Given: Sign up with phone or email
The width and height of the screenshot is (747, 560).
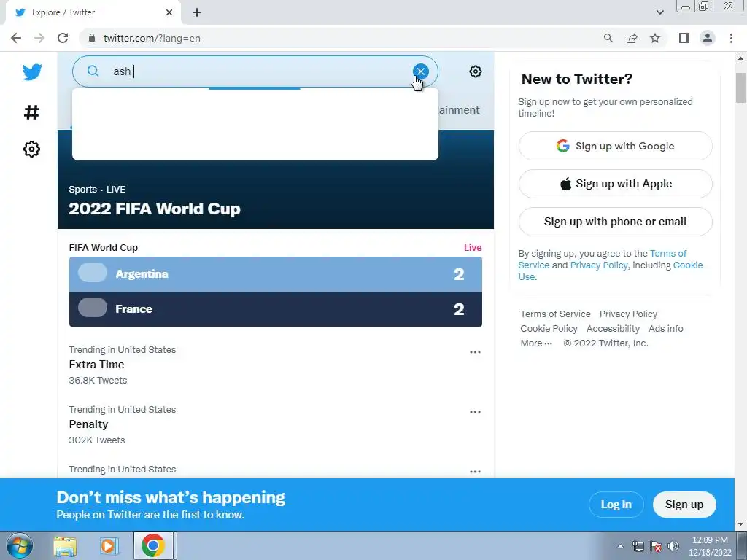Looking at the screenshot, I should 615,222.
